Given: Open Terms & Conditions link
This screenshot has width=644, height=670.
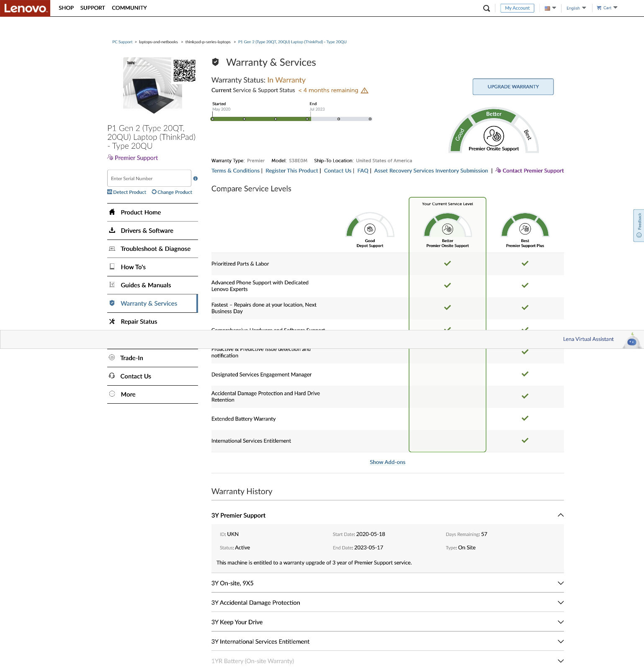Looking at the screenshot, I should [x=235, y=171].
